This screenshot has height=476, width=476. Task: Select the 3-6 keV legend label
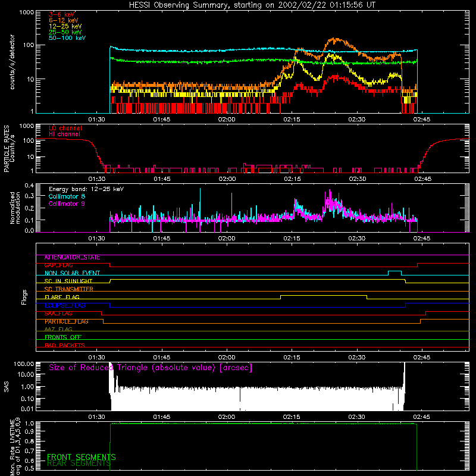click(62, 14)
